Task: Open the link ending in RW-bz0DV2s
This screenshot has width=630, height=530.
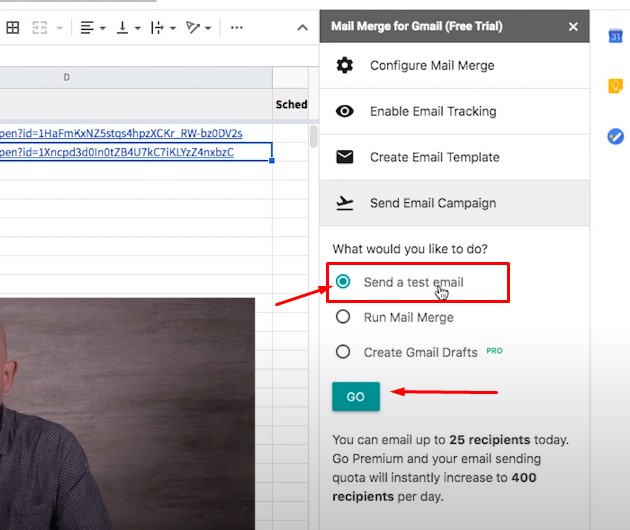Action: pyautogui.click(x=121, y=133)
